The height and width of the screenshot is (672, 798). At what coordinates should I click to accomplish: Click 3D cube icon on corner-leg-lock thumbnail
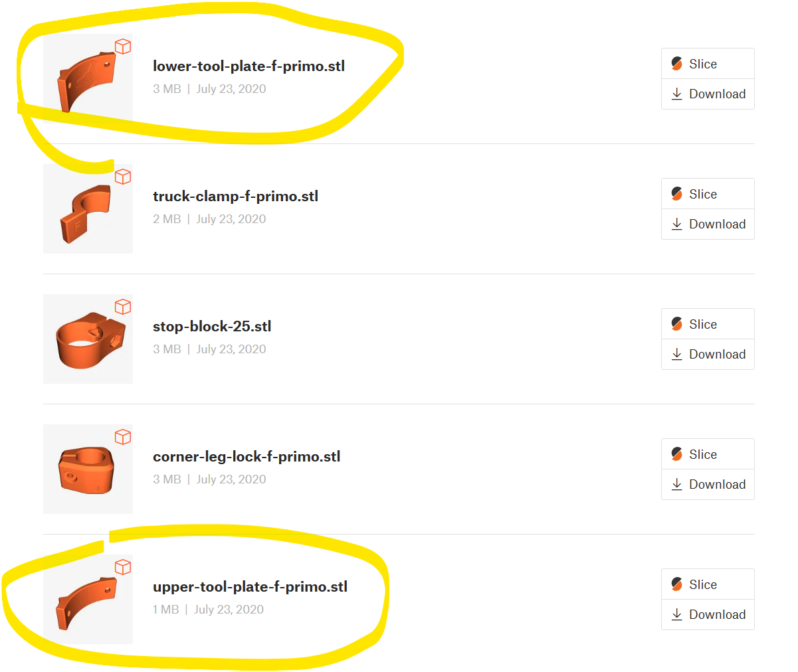coord(123,437)
